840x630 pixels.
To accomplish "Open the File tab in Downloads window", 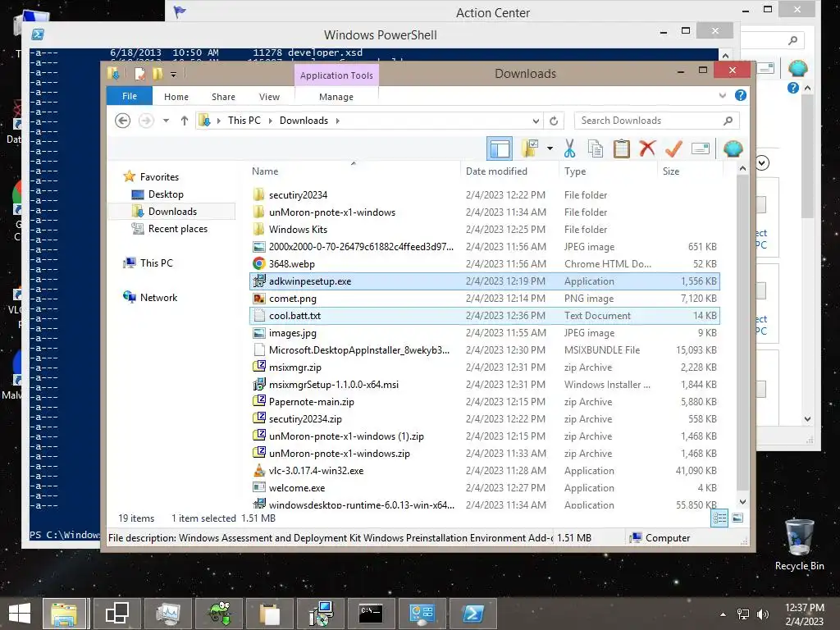I will click(130, 97).
